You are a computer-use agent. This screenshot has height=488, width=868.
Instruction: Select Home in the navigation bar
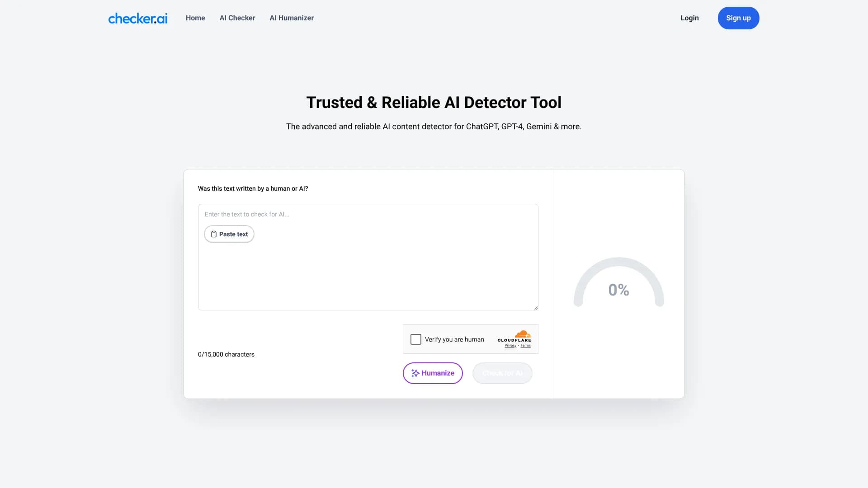pyautogui.click(x=195, y=18)
